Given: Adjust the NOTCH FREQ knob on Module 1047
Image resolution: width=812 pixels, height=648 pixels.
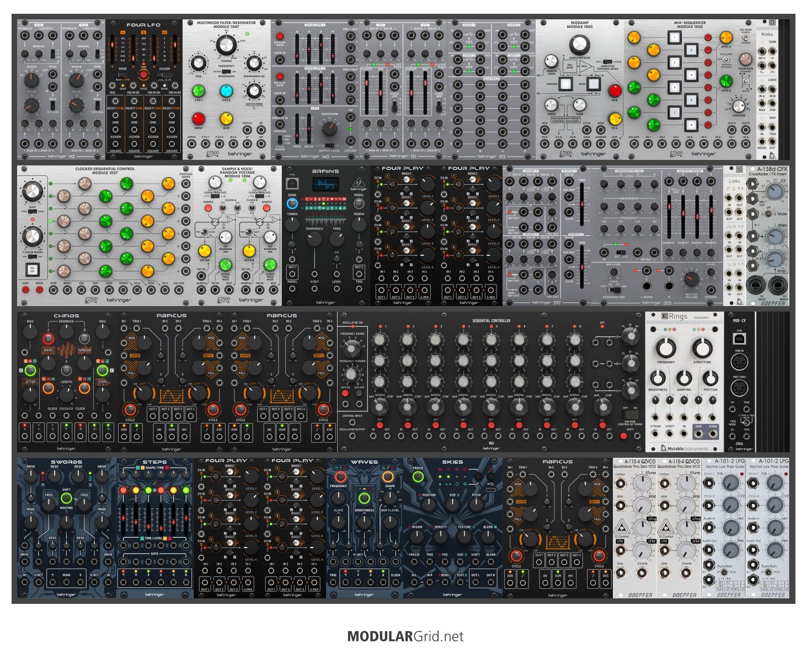Looking at the screenshot, I should [254, 90].
